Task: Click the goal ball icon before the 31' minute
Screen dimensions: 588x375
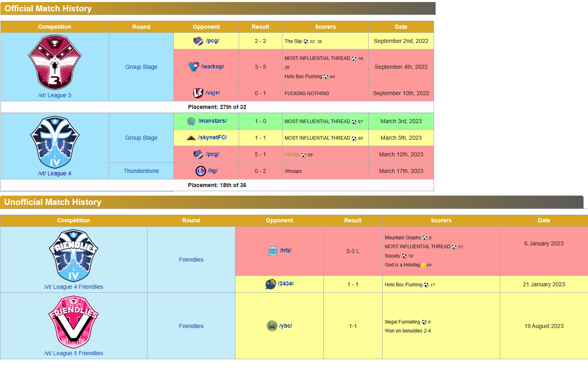Action: [454, 247]
